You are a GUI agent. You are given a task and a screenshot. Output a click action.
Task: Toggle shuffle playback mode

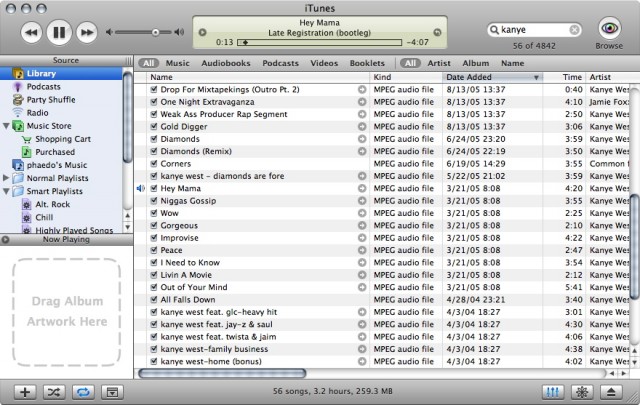coord(54,391)
